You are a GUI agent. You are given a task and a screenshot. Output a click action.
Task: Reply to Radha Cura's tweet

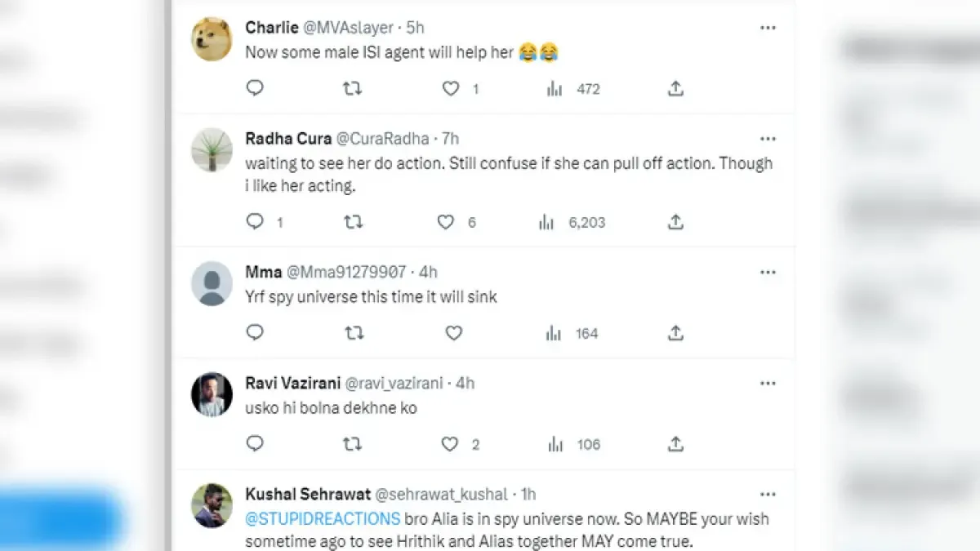pos(255,222)
